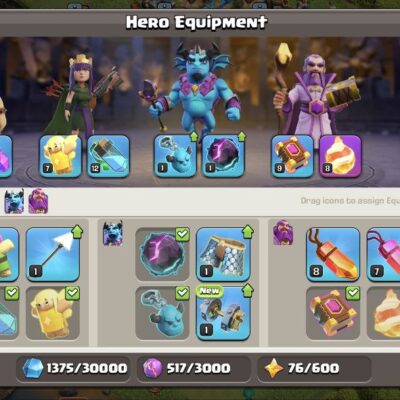Open the level 8 orange gem equipment card
The image size is (400, 400).
333,255
